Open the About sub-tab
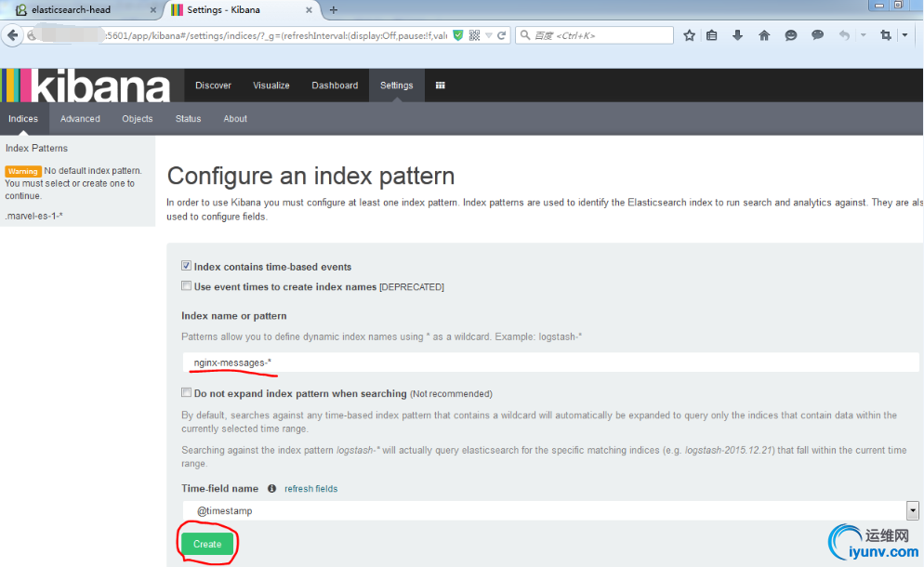Screen dimensions: 924x567 point(235,118)
